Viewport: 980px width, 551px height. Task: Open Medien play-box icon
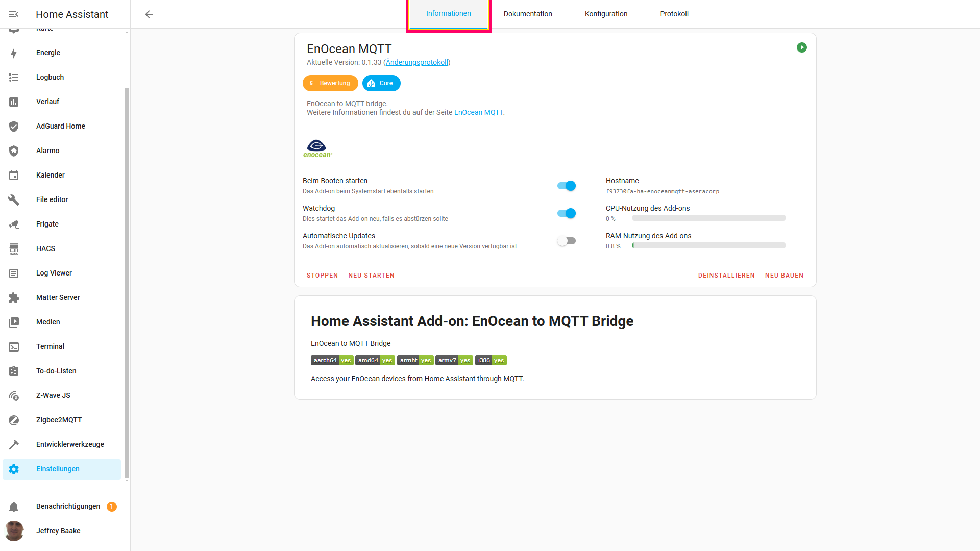pos(14,322)
